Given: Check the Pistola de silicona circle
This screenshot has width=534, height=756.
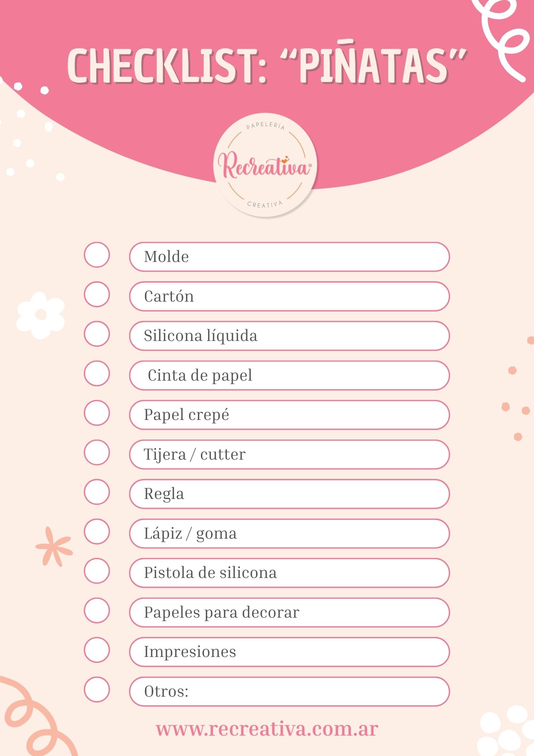Looking at the screenshot, I should [97, 571].
